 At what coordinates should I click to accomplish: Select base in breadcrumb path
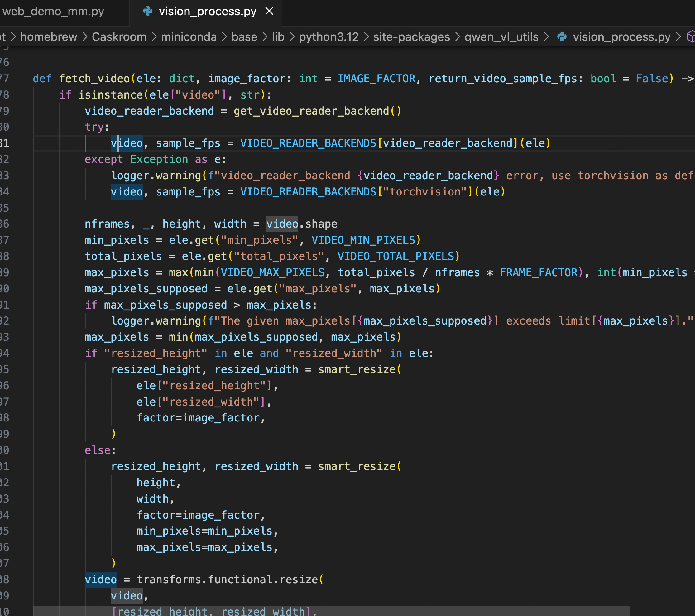pos(244,37)
